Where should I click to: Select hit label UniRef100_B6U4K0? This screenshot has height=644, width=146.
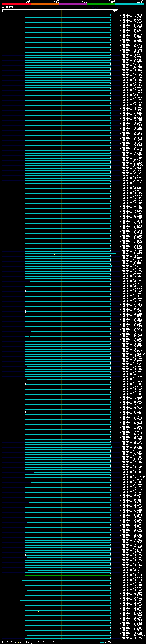coord(131,30)
